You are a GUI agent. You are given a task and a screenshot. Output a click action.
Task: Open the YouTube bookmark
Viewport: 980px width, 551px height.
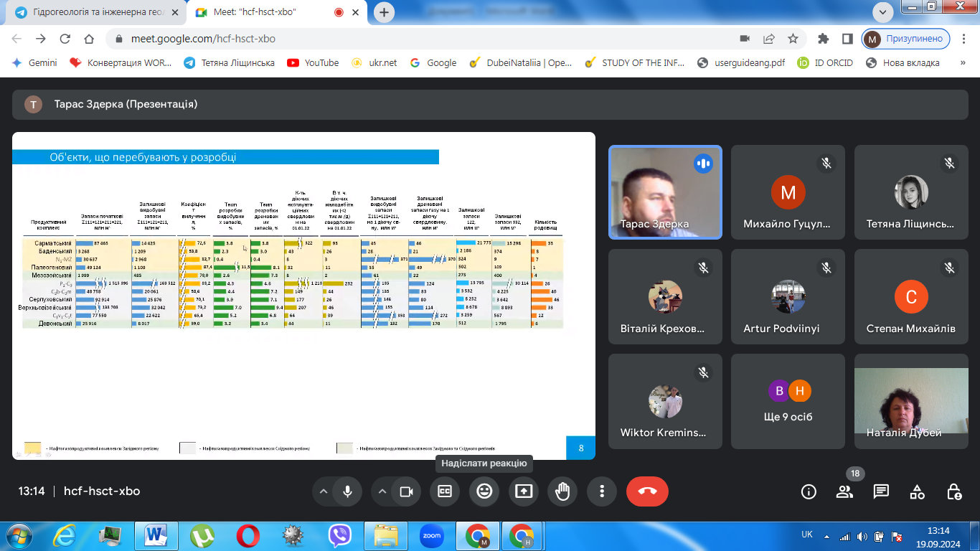click(313, 62)
